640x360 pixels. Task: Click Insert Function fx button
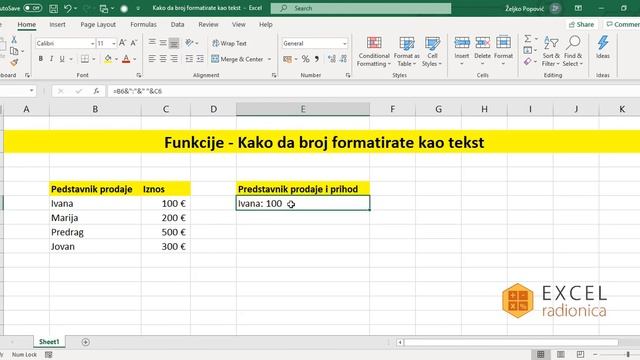pos(96,91)
